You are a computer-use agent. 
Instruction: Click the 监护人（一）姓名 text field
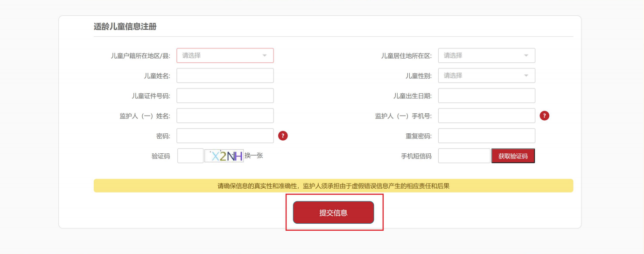[225, 116]
